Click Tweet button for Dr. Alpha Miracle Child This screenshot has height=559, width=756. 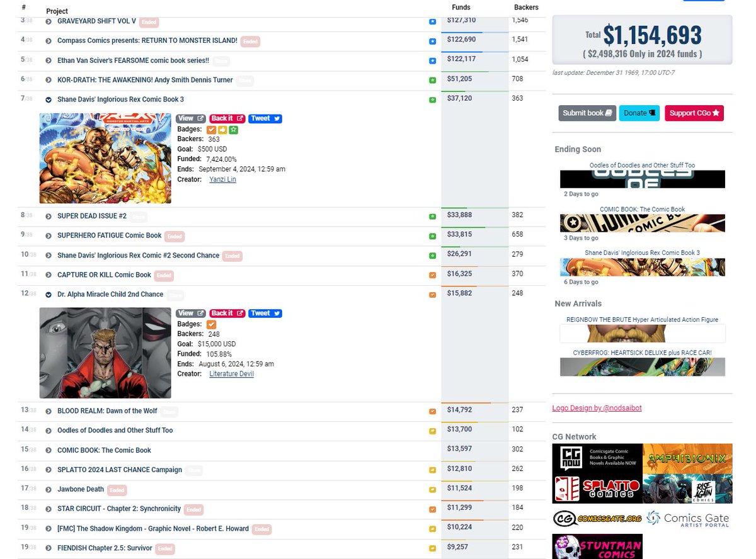(x=265, y=313)
